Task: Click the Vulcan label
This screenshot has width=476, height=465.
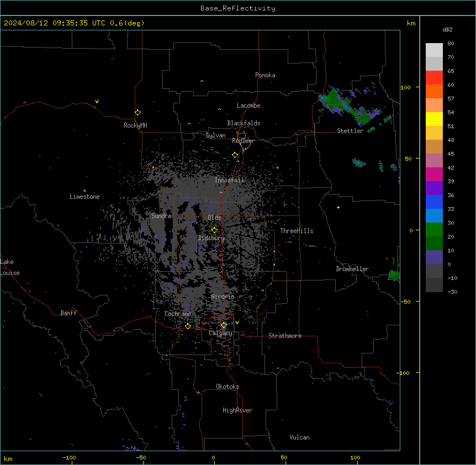Action: (300, 437)
